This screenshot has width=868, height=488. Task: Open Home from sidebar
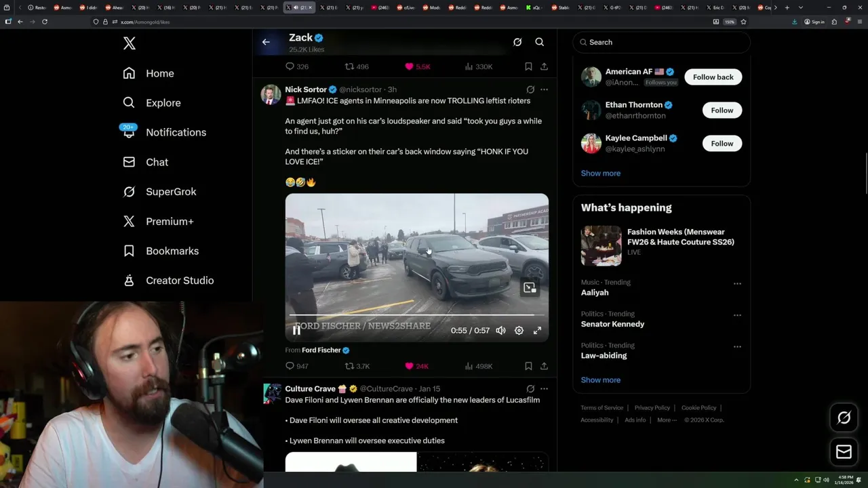coord(149,73)
